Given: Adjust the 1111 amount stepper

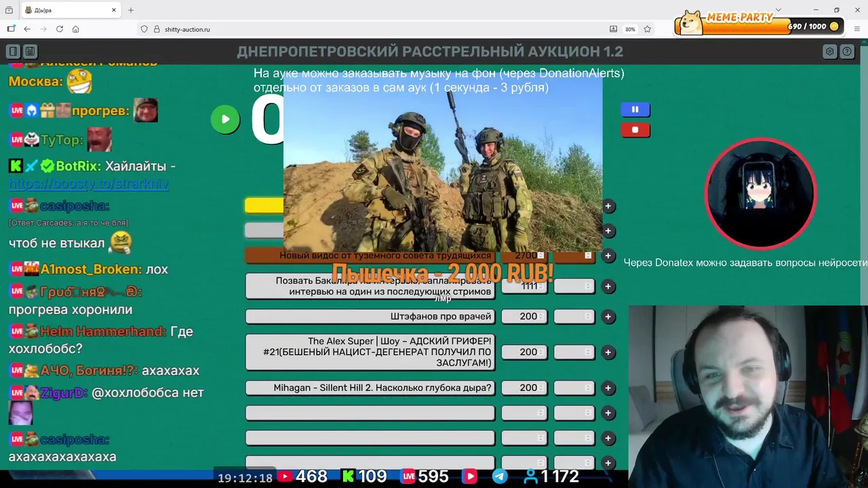Looking at the screenshot, I should [540, 287].
